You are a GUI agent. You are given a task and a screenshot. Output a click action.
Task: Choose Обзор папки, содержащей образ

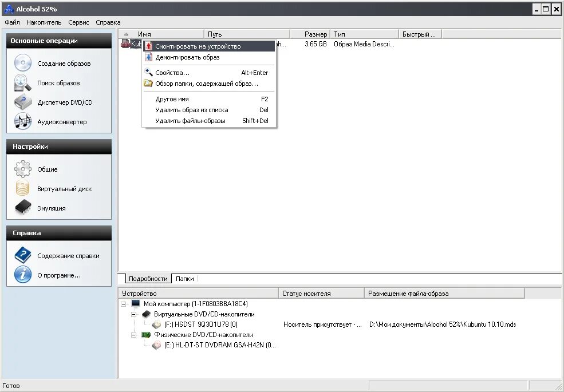click(x=209, y=84)
